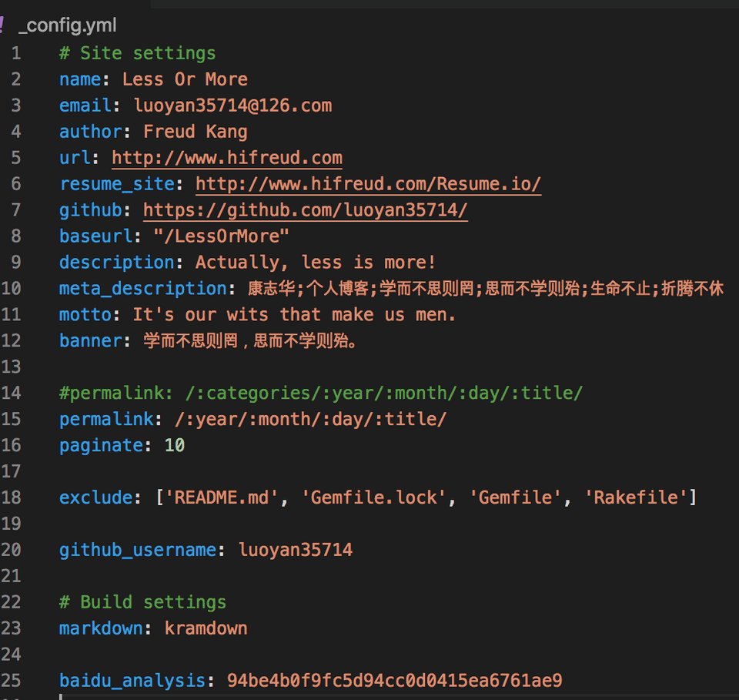Select the _config.yml tab
The width and height of the screenshot is (739, 700).
click(69, 25)
